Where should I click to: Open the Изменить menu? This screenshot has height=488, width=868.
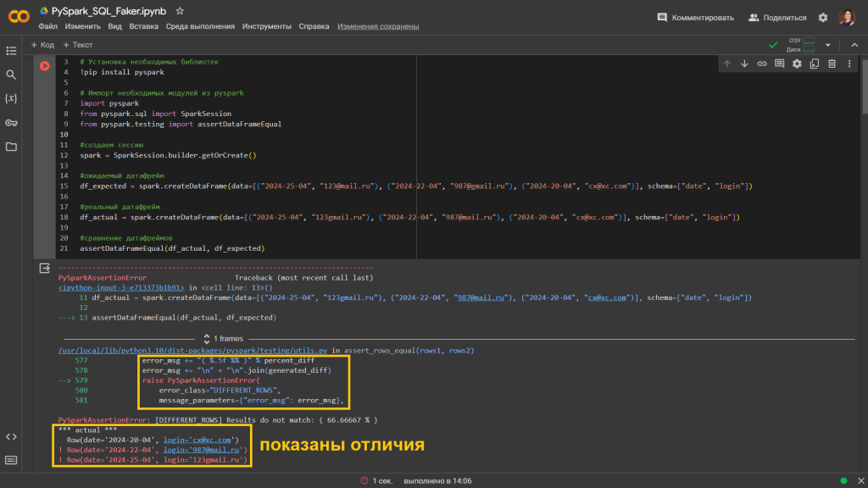(x=82, y=26)
